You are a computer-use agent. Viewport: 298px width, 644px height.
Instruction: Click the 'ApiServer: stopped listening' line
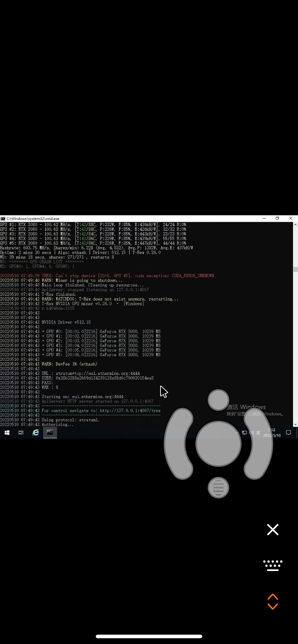click(x=74, y=290)
